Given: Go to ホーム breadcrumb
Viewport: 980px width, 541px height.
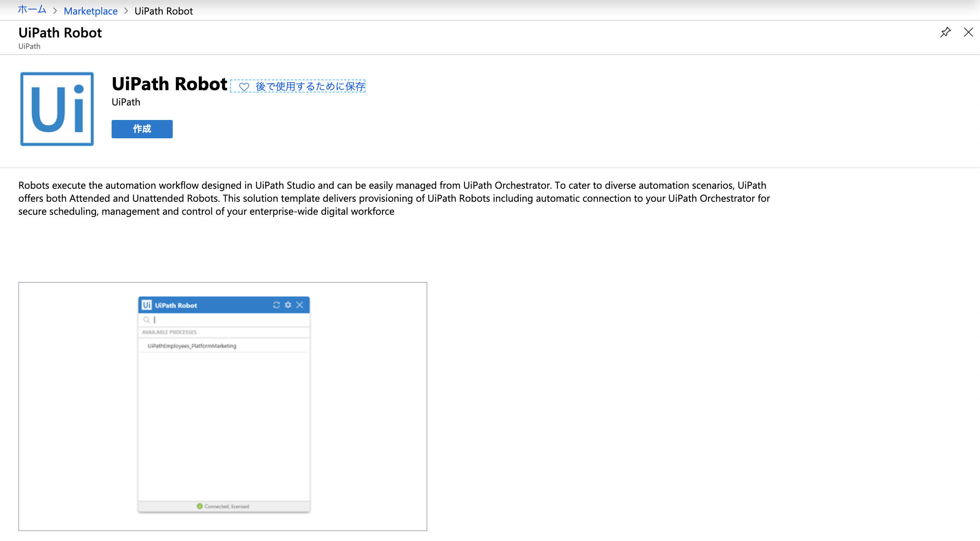Looking at the screenshot, I should click(32, 10).
